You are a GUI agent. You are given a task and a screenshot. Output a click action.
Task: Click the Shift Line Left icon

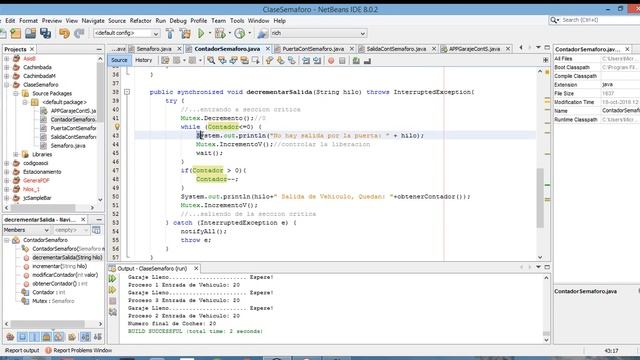tap(306, 60)
